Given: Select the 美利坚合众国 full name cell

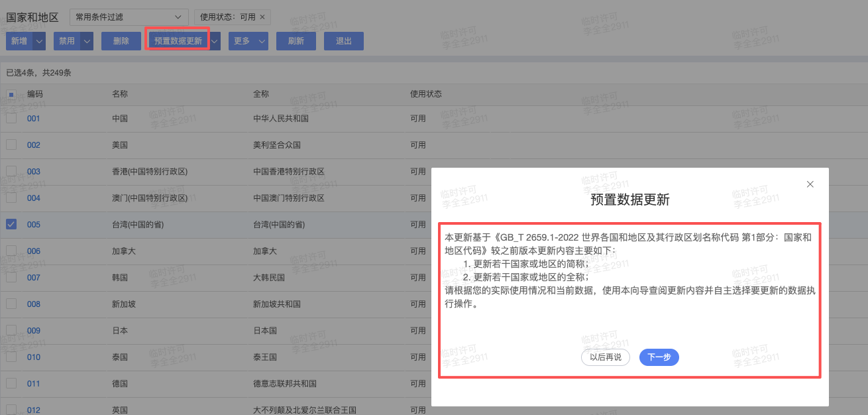Looking at the screenshot, I should 277,145.
